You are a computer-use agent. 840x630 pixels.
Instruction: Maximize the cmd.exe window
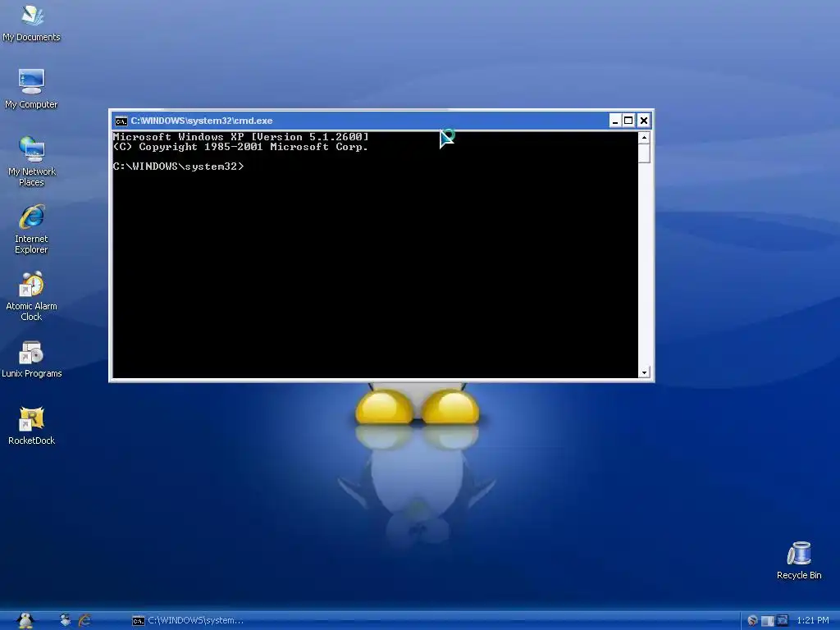coord(628,121)
